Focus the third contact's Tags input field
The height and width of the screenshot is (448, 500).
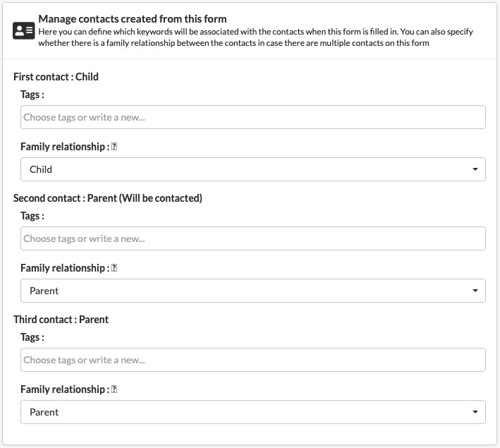253,360
